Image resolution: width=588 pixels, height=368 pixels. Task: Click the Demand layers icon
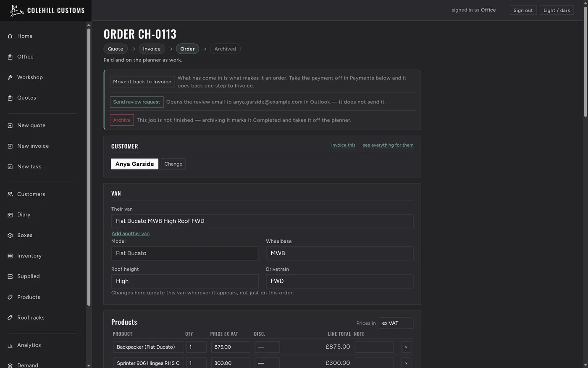click(10, 365)
